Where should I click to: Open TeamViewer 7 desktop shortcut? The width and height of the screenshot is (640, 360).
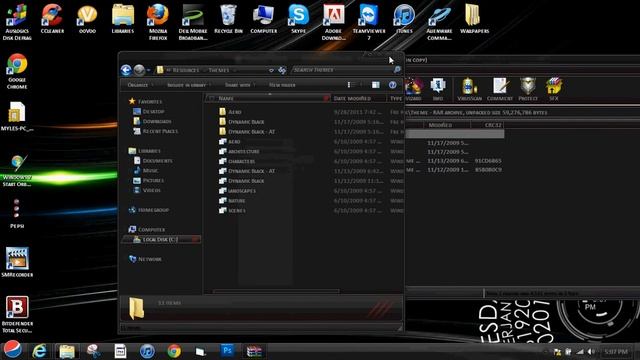tap(369, 22)
